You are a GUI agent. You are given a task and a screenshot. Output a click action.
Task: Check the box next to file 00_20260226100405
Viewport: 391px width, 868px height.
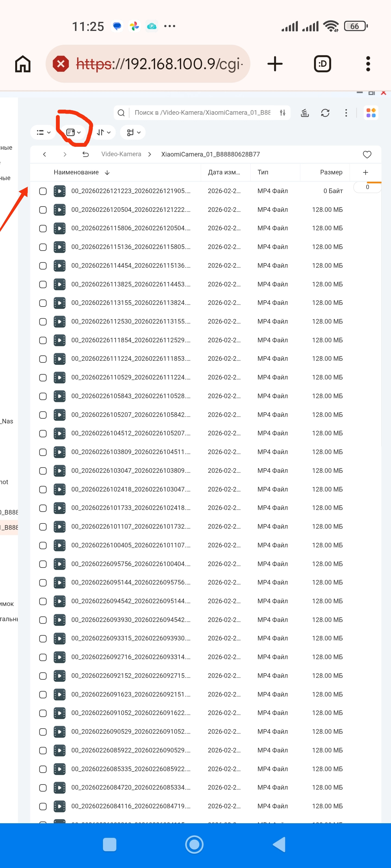[43, 545]
